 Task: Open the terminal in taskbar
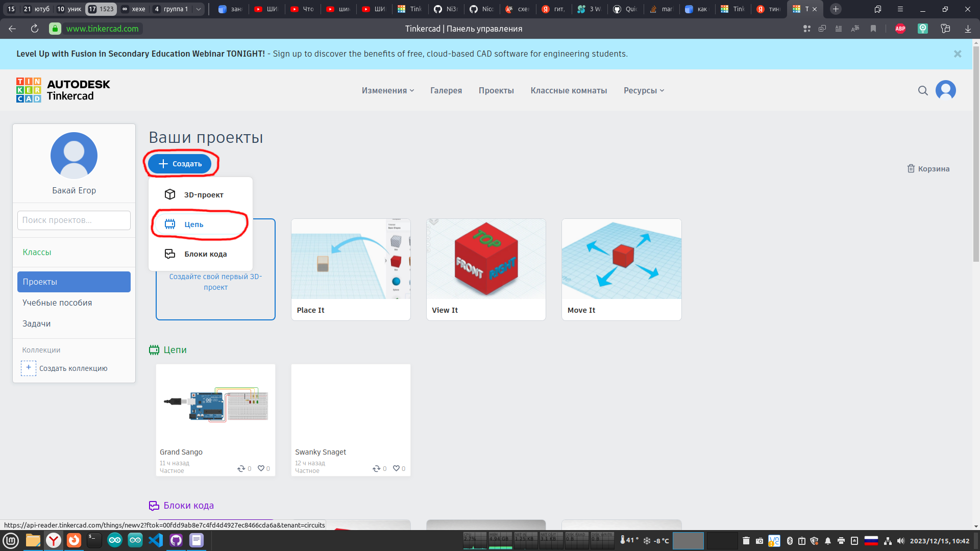(94, 540)
